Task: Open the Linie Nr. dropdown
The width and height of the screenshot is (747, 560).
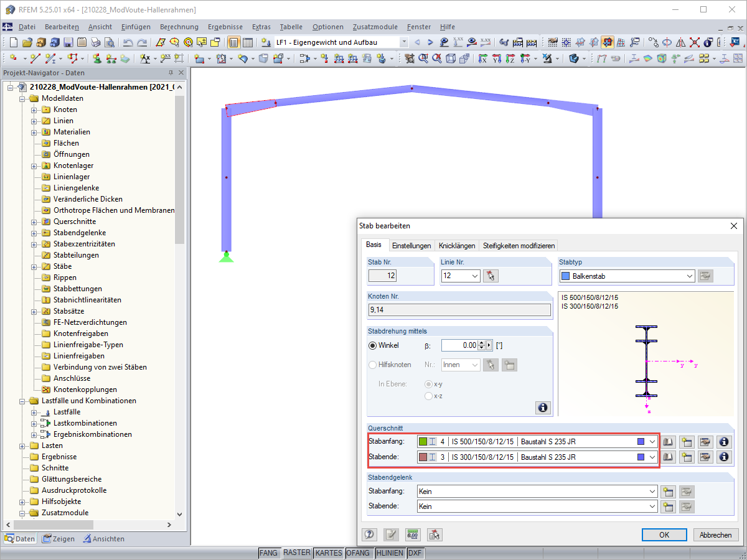Action: 475,276
